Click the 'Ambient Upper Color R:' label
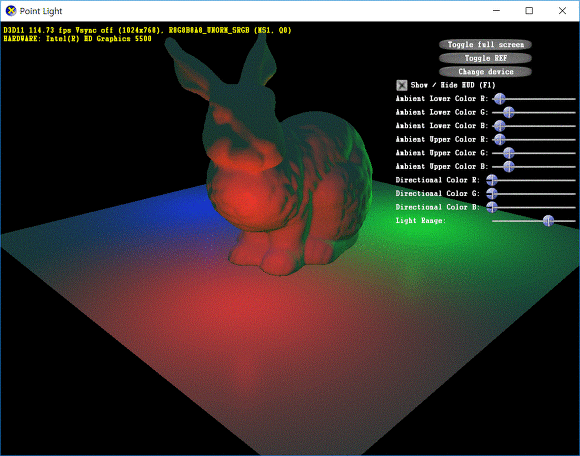This screenshot has width=580, height=456. click(442, 139)
